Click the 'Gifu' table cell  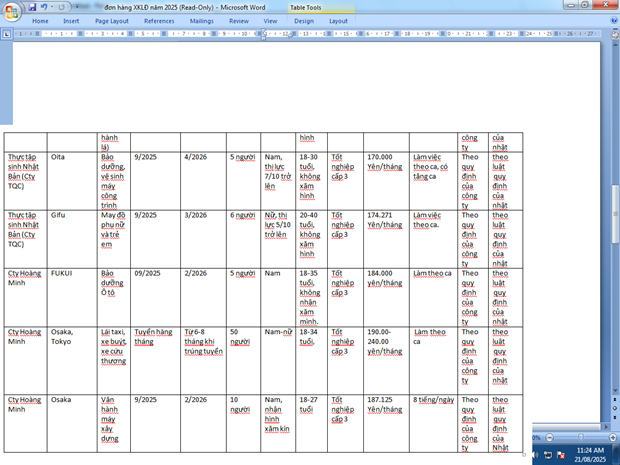tap(72, 239)
